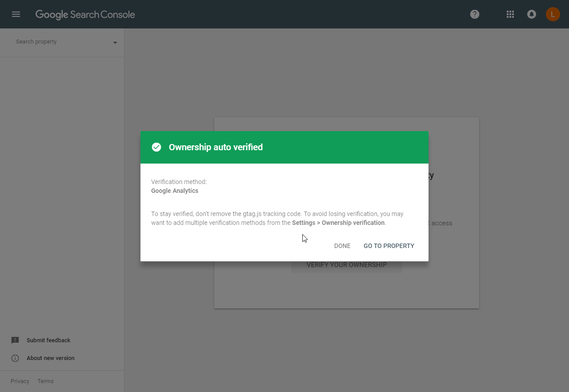Open the Submit feedback link
569x392 pixels.
pyautogui.click(x=48, y=340)
